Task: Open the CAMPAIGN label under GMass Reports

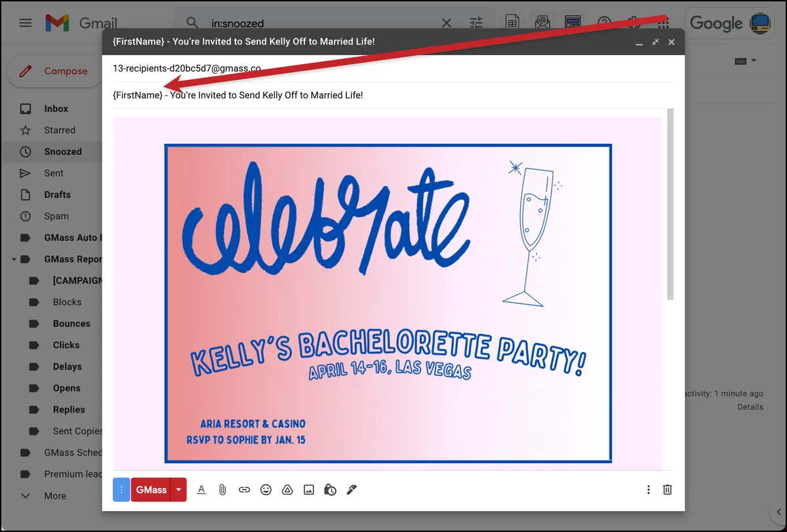Action: point(77,281)
